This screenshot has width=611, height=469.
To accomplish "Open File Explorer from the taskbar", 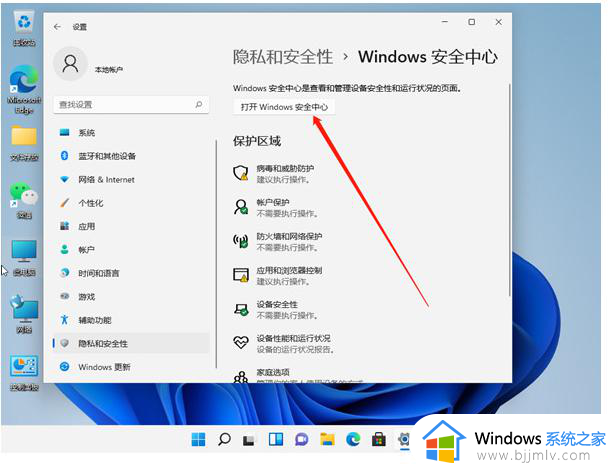I will (x=327, y=439).
